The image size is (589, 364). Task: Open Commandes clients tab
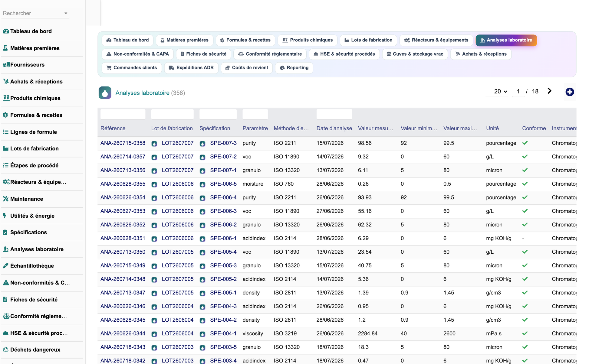pos(132,68)
